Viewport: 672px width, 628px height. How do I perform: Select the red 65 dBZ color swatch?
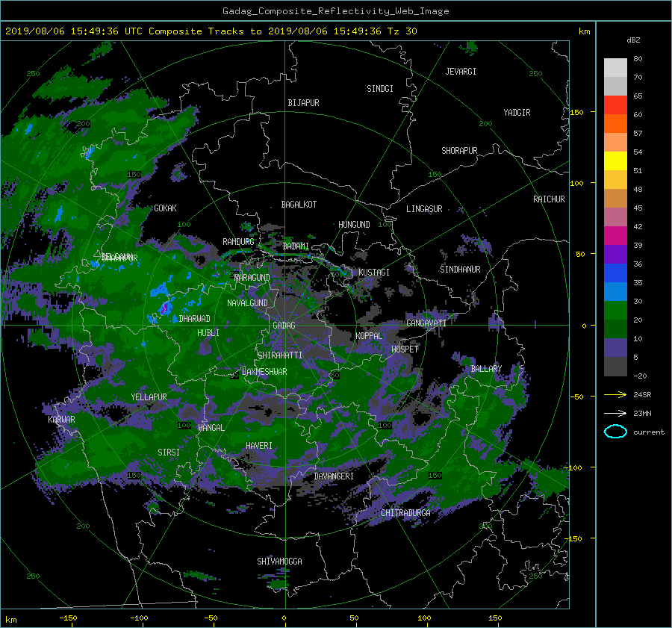(615, 105)
